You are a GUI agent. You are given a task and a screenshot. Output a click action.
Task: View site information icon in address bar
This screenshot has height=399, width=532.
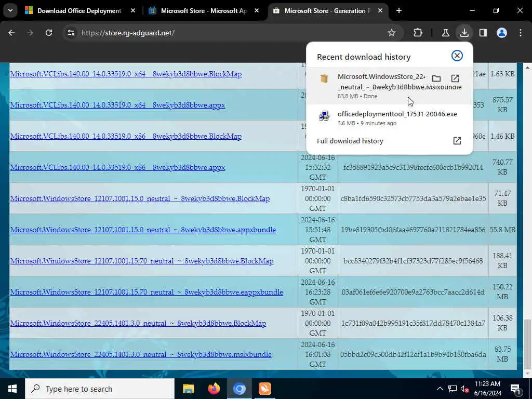tap(71, 33)
